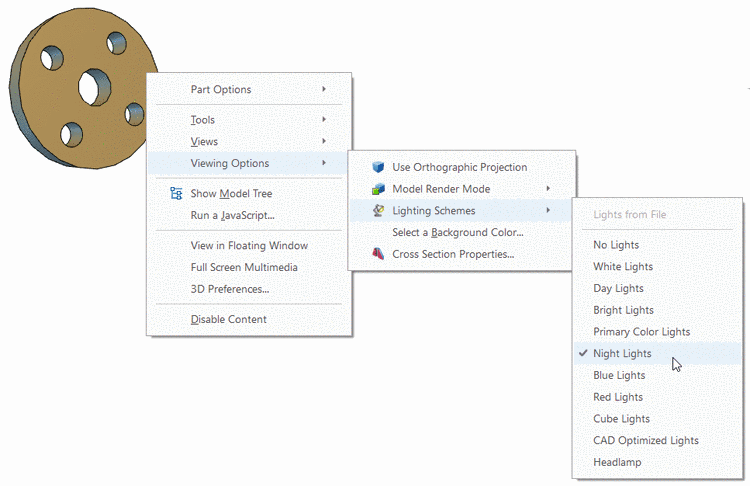Select Headlamp lighting scheme
750x486 pixels.
coord(658,462)
